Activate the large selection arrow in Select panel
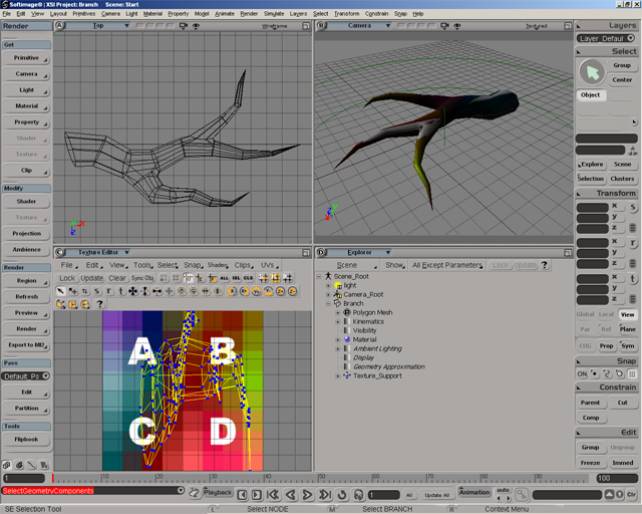642x514 pixels. (x=592, y=71)
